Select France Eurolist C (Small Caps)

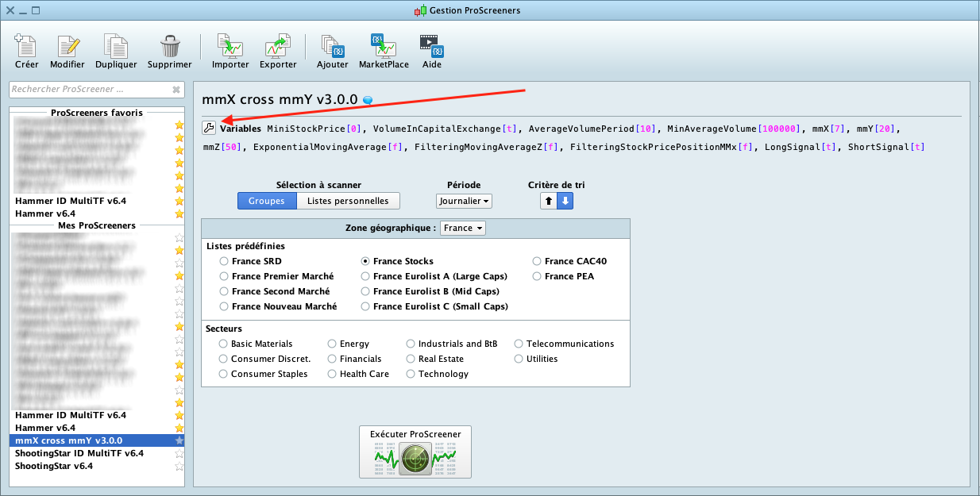pos(365,306)
